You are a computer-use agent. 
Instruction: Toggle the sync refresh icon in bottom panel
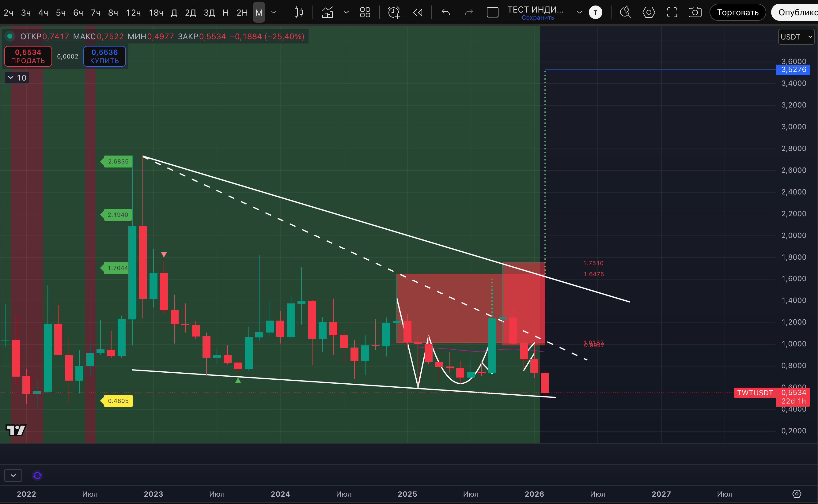click(37, 475)
